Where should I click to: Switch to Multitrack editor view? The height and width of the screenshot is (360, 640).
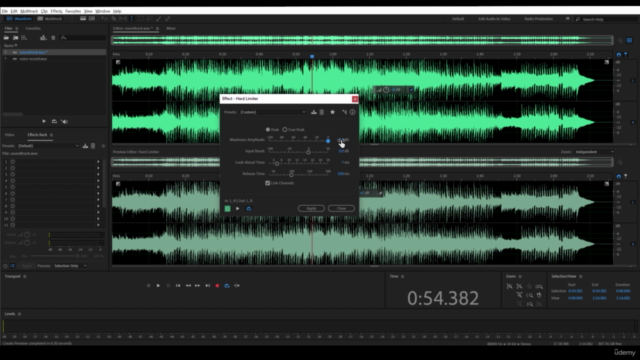(x=50, y=19)
